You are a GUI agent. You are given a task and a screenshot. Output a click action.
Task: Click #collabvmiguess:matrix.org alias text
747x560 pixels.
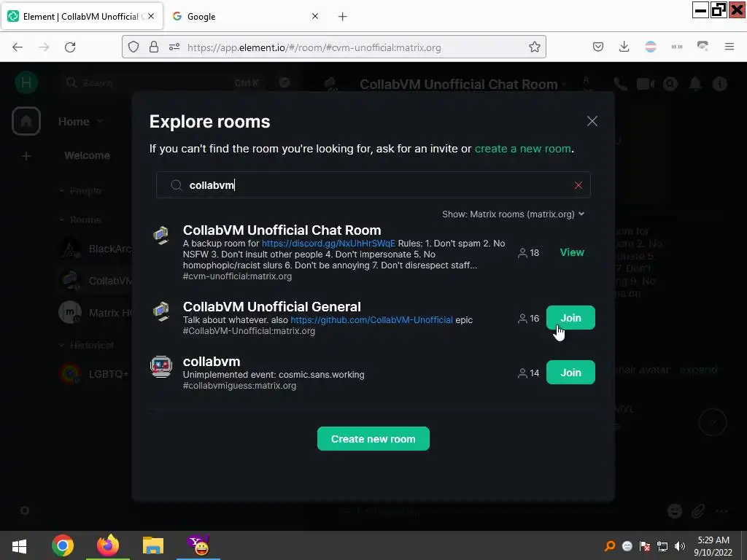[239, 386]
